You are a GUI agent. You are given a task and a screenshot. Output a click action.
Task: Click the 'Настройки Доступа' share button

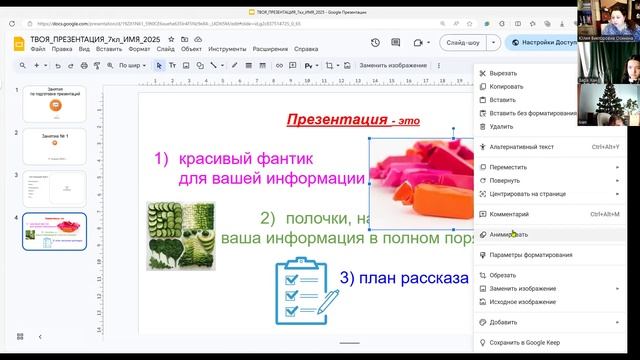[x=542, y=42]
